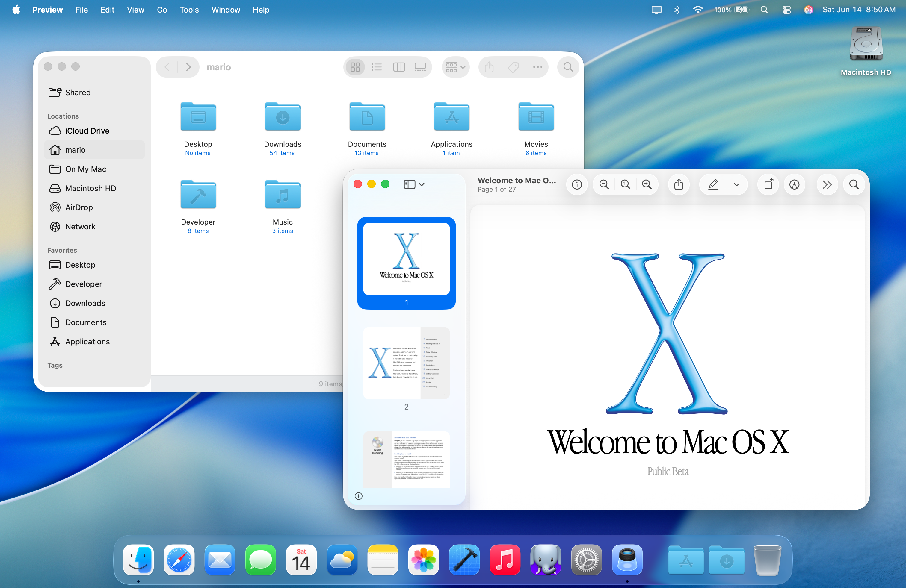
Task: Select Applications under Favorites in sidebar
Action: click(x=94, y=342)
